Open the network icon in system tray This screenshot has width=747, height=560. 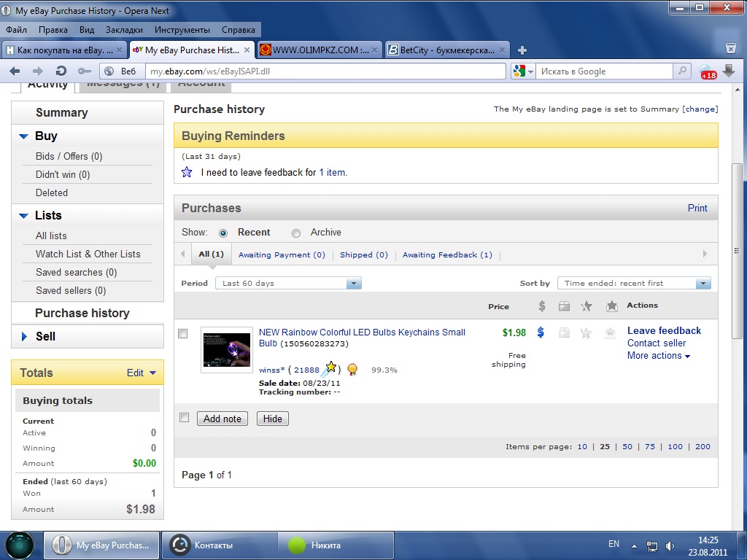pos(651,545)
